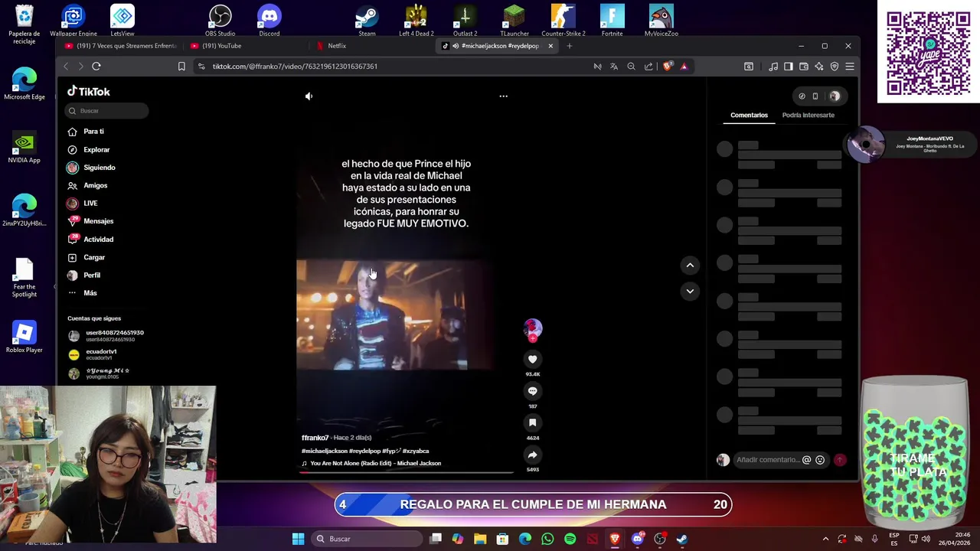Toggle the browser sidebar panel
The image size is (980, 551).
789,67
